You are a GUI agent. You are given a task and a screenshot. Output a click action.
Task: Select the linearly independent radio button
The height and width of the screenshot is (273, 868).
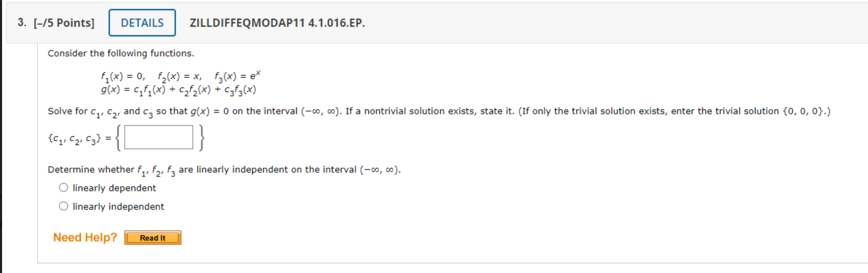coord(64,206)
